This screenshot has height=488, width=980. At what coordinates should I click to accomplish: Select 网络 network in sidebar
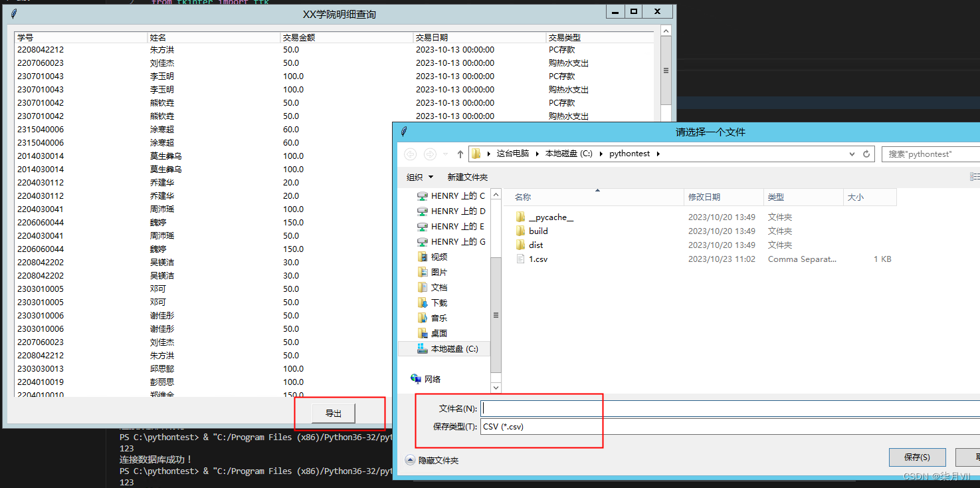[426, 380]
